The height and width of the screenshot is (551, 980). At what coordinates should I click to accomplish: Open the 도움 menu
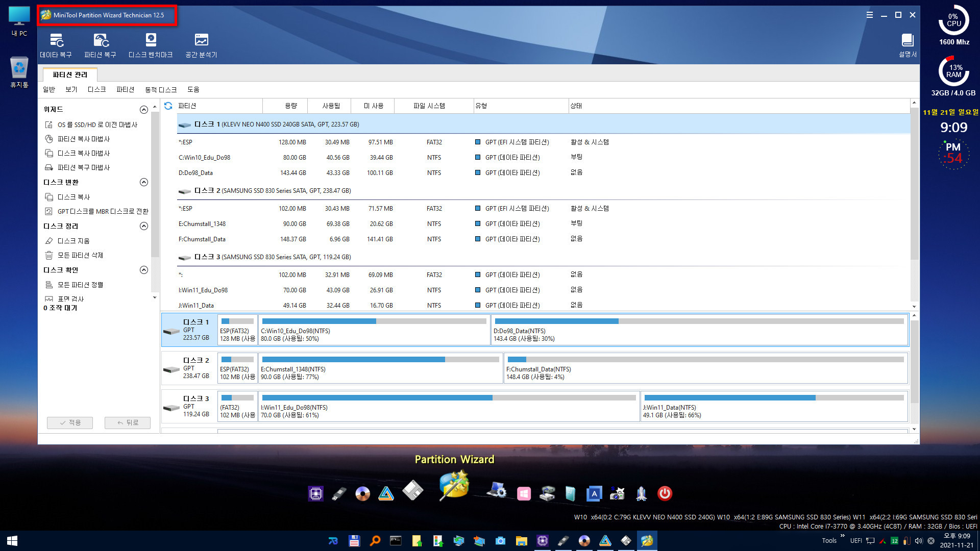pyautogui.click(x=193, y=90)
